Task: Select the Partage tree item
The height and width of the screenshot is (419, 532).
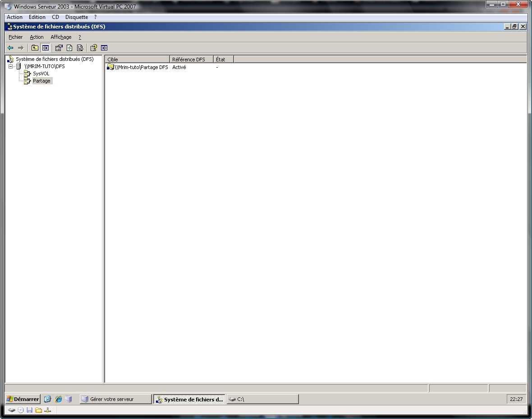Action: [x=42, y=81]
